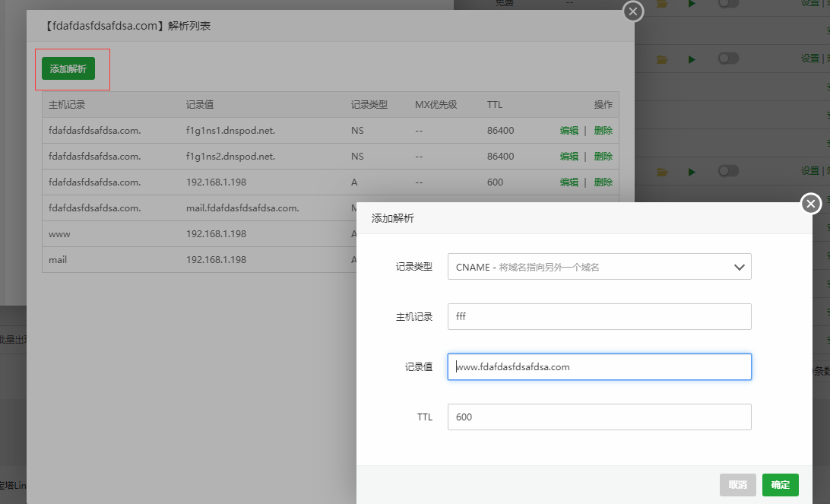Click the TTL label in the dialog
Screen dimensions: 830x504
tap(425, 417)
